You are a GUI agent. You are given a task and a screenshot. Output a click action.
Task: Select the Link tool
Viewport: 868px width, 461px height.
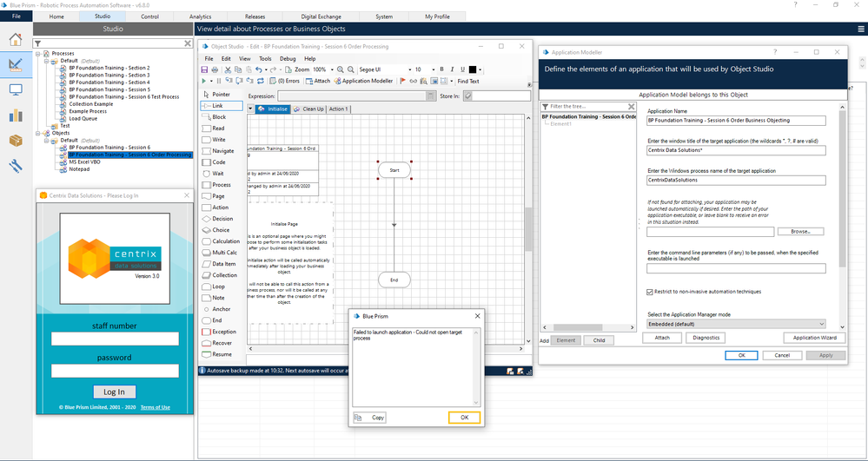point(222,106)
